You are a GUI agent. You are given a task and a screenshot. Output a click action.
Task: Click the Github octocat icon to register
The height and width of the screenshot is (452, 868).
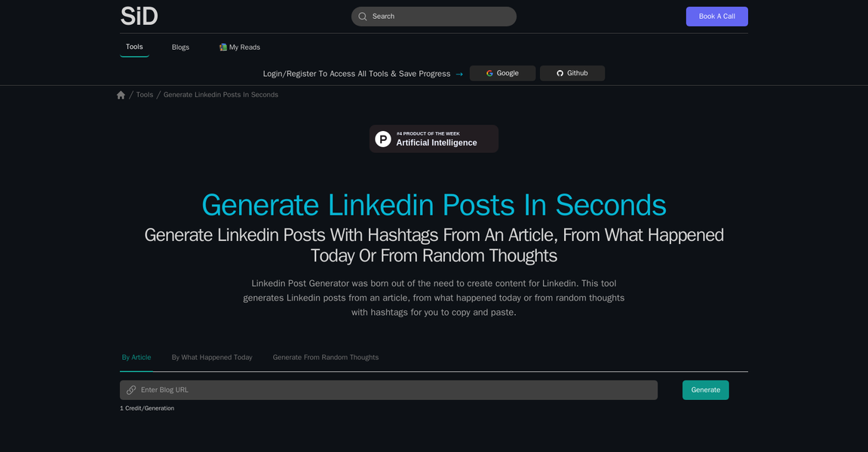point(560,73)
